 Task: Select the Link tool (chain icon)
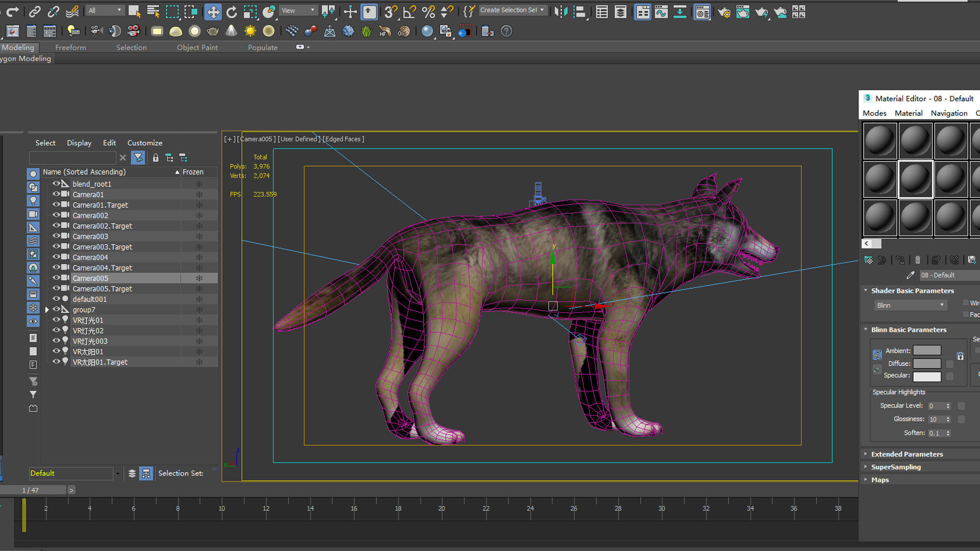coord(35,11)
